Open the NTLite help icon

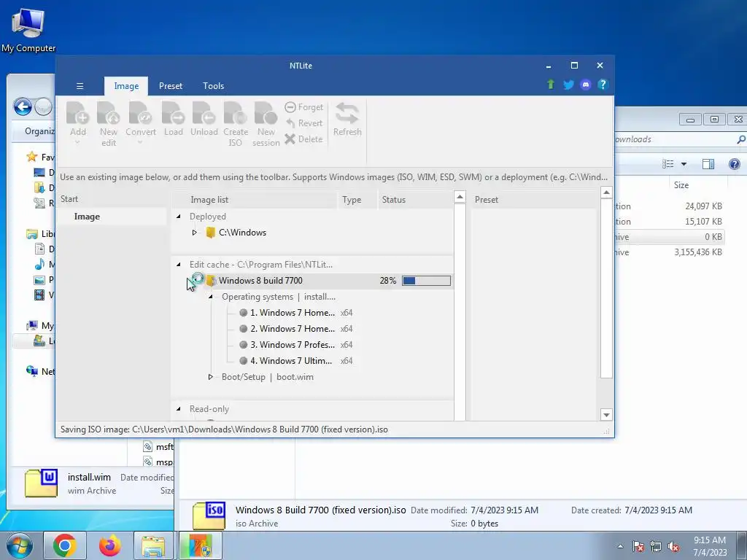(x=603, y=85)
